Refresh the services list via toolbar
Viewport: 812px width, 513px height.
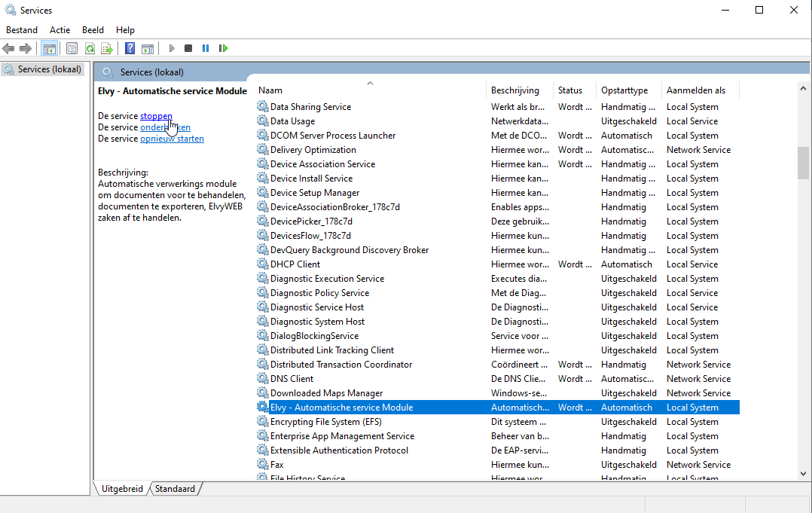coord(90,49)
